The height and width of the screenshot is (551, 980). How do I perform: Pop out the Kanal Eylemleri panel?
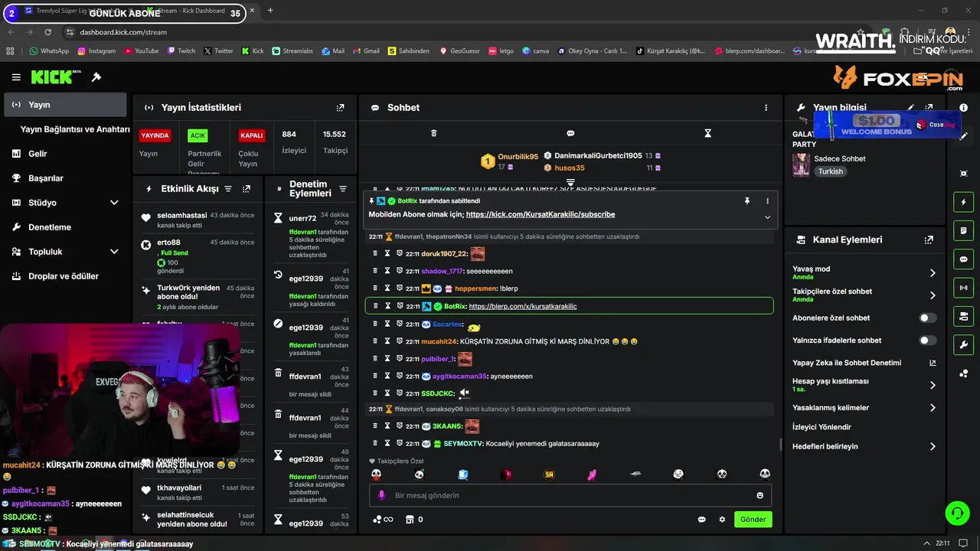pos(929,240)
